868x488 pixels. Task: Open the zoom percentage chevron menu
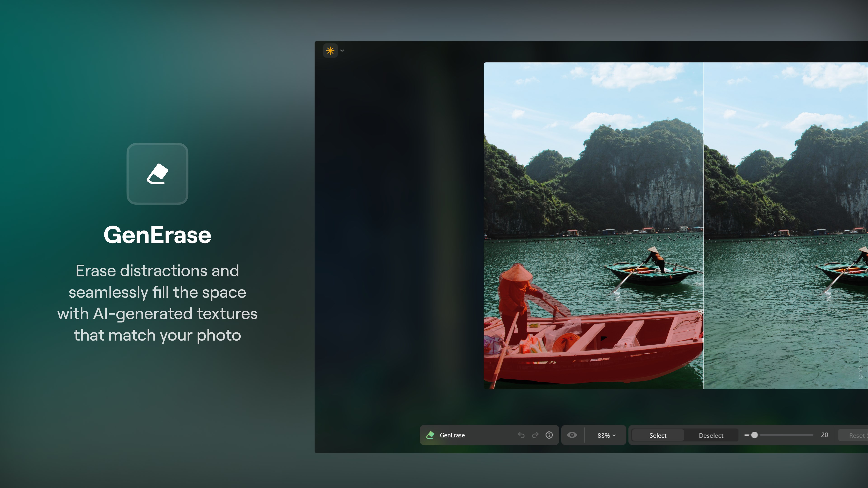(x=614, y=435)
